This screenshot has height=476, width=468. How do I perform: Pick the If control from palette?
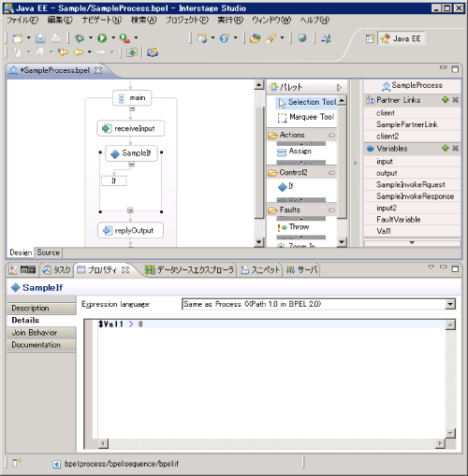click(285, 186)
